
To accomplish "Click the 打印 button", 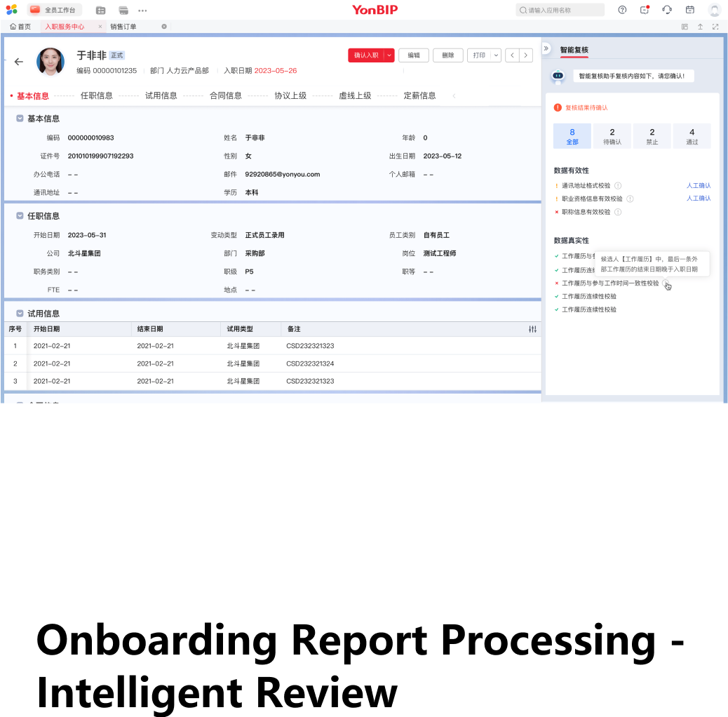I will click(479, 55).
